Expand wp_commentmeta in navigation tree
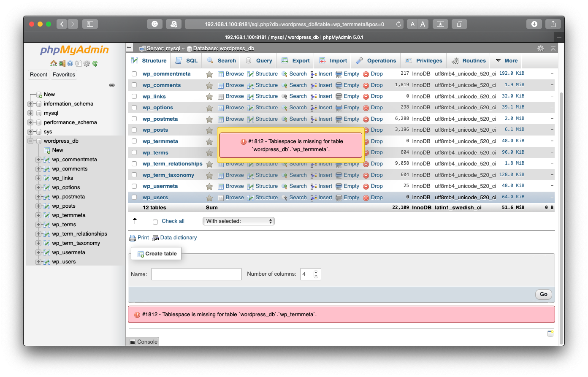588x377 pixels. point(38,160)
